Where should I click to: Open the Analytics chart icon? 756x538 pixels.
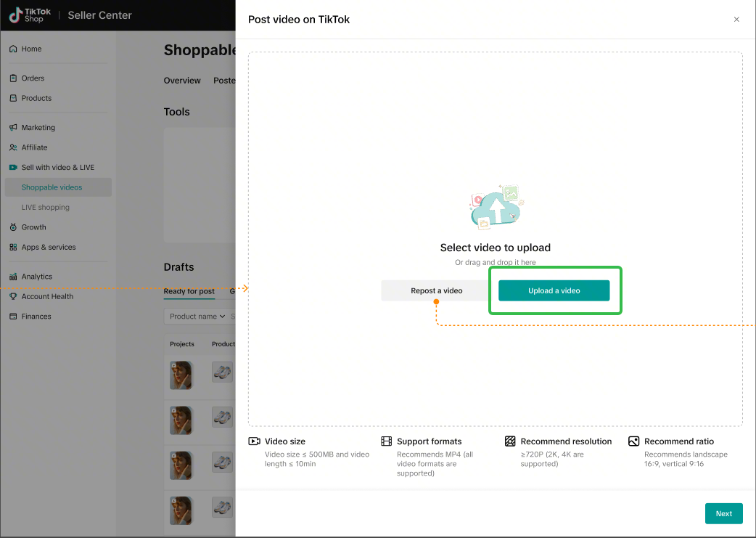click(13, 277)
